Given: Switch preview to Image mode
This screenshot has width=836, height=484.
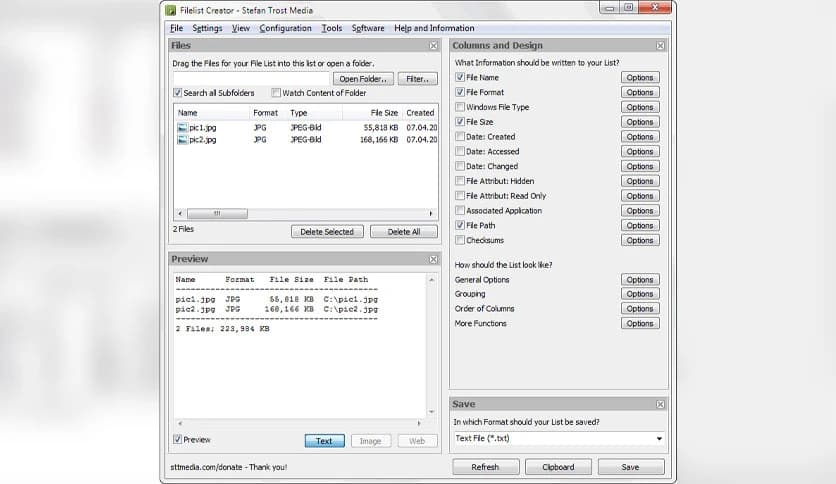Looking at the screenshot, I should (371, 441).
